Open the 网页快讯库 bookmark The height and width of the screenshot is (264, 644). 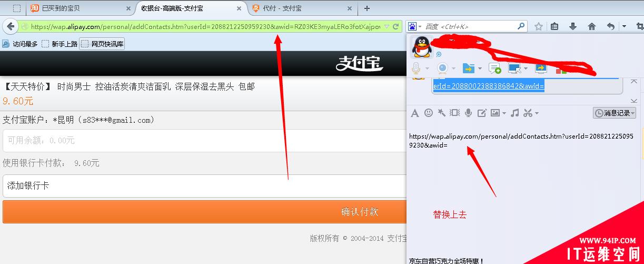(102, 44)
